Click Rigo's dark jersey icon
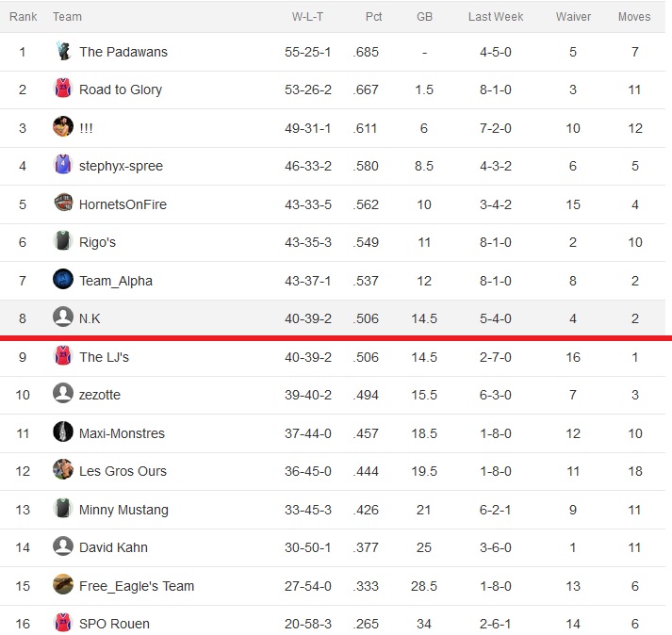The image size is (672, 635). pyautogui.click(x=63, y=241)
